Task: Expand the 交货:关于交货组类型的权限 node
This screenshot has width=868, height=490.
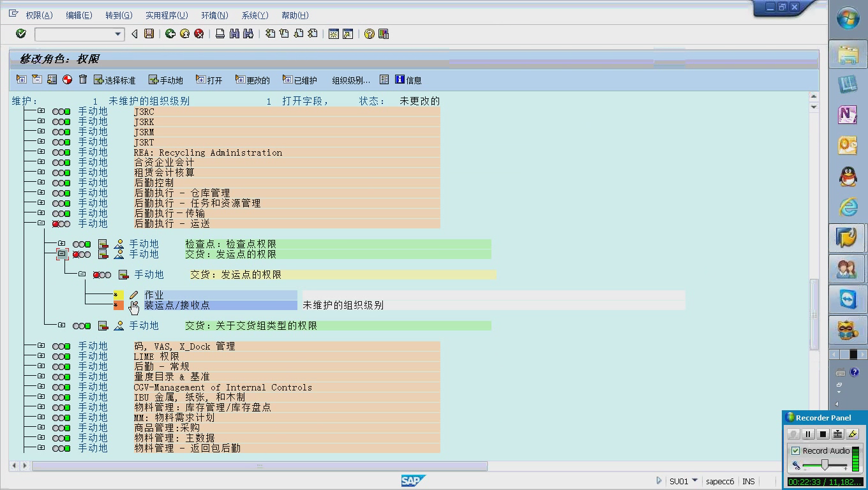Action: coord(61,325)
